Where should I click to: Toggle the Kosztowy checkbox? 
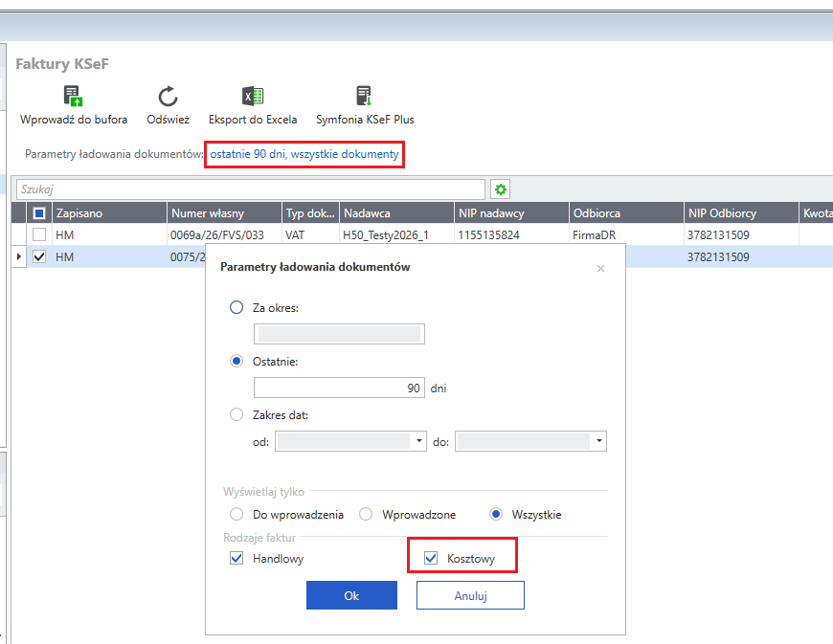point(431,558)
